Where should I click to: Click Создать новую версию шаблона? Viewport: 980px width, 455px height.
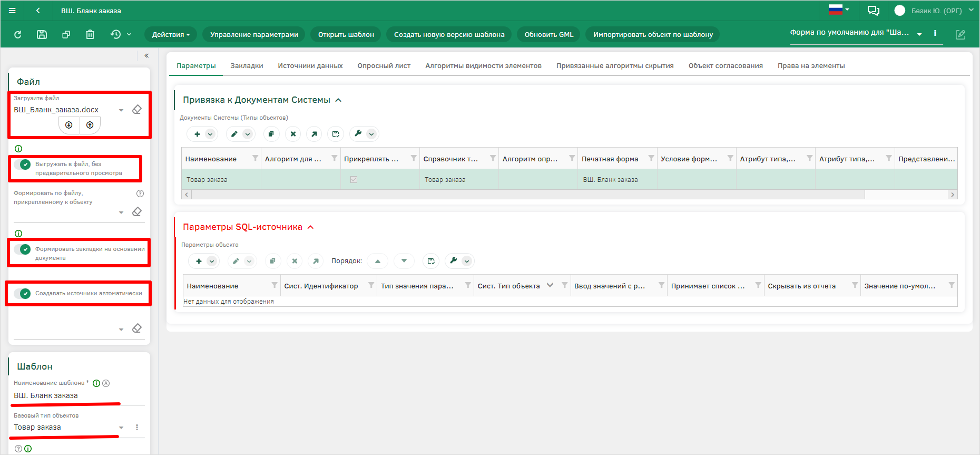(449, 34)
